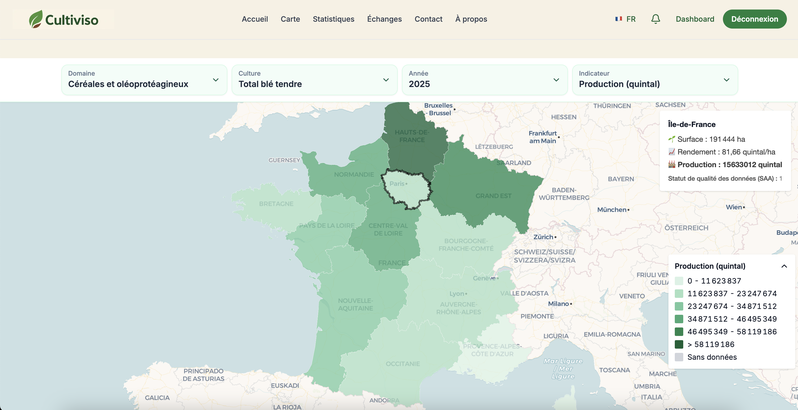798x410 pixels.
Task: Open the Culture dropdown
Action: (x=315, y=80)
